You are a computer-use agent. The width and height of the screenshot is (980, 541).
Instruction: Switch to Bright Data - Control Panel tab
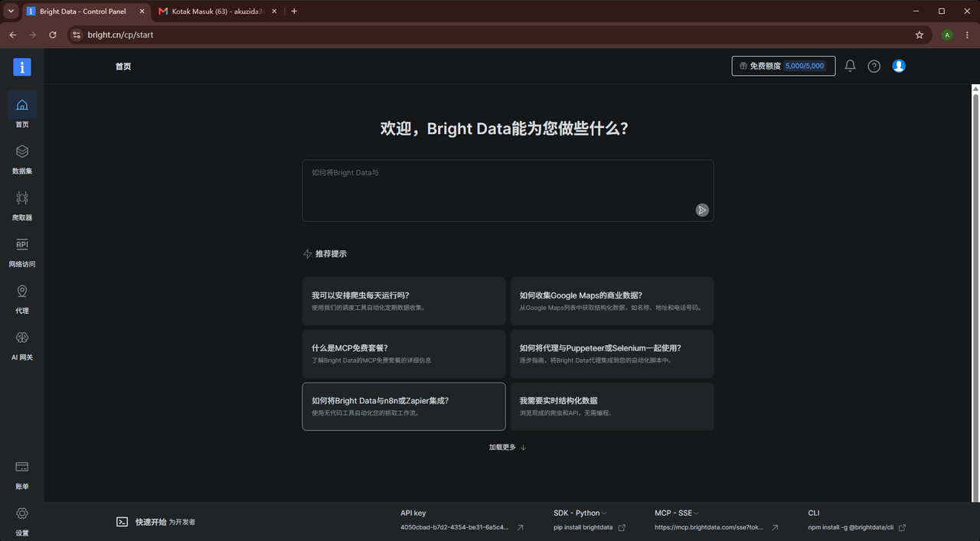(85, 11)
